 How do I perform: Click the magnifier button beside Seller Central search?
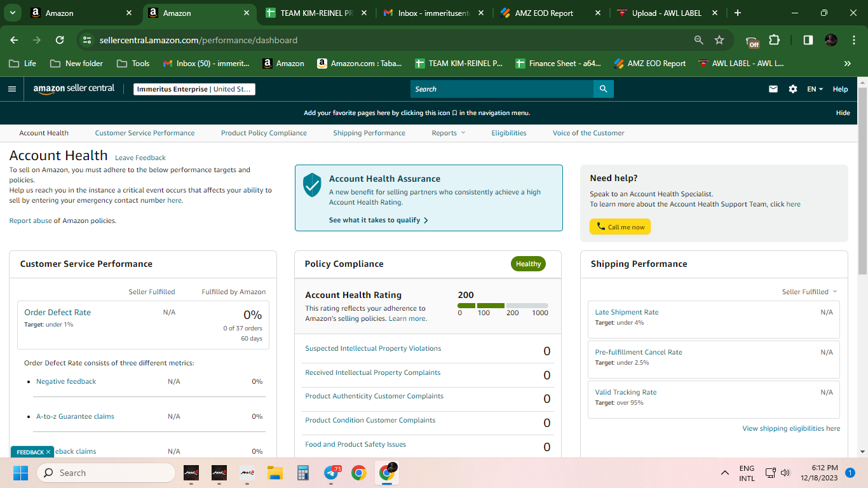point(603,89)
